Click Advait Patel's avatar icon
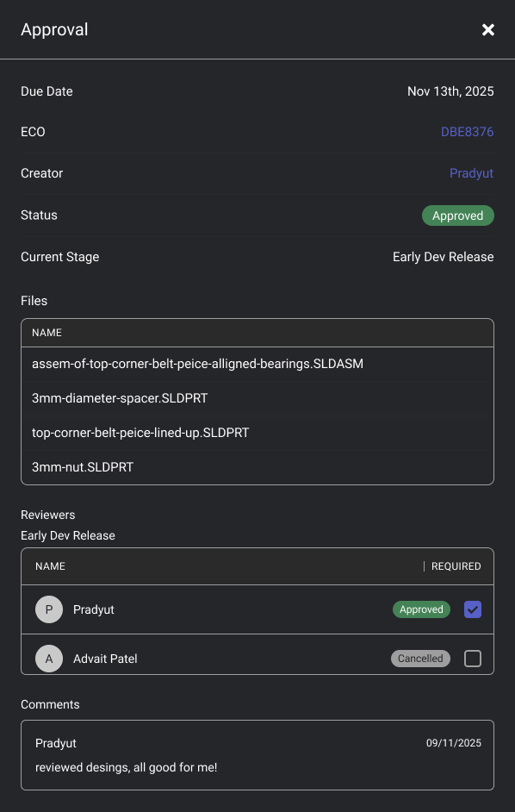 tap(49, 659)
